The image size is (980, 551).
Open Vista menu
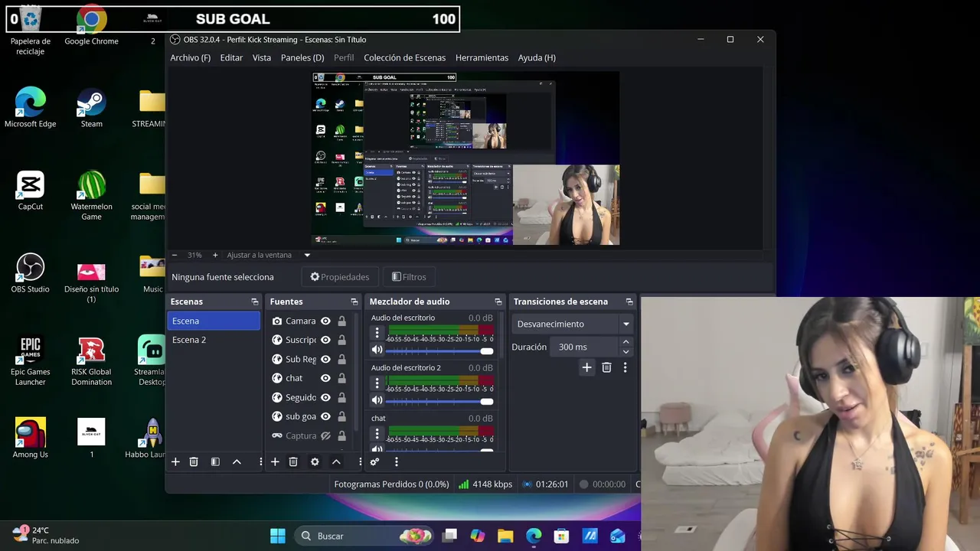(x=262, y=57)
